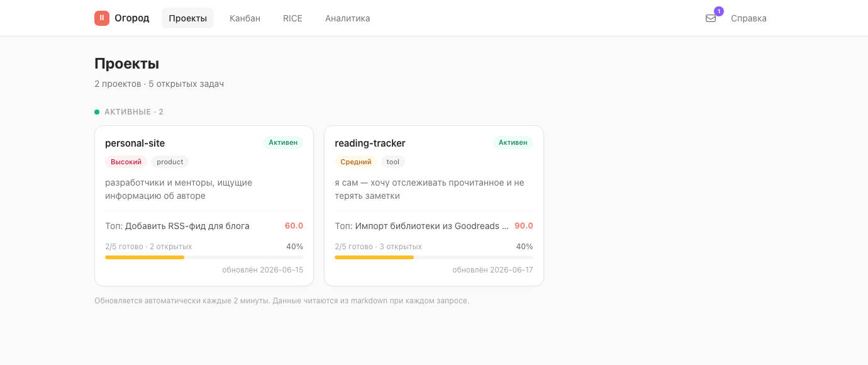Open the Проекты tab
Image resolution: width=868 pixels, height=365 pixels.
[x=187, y=18]
